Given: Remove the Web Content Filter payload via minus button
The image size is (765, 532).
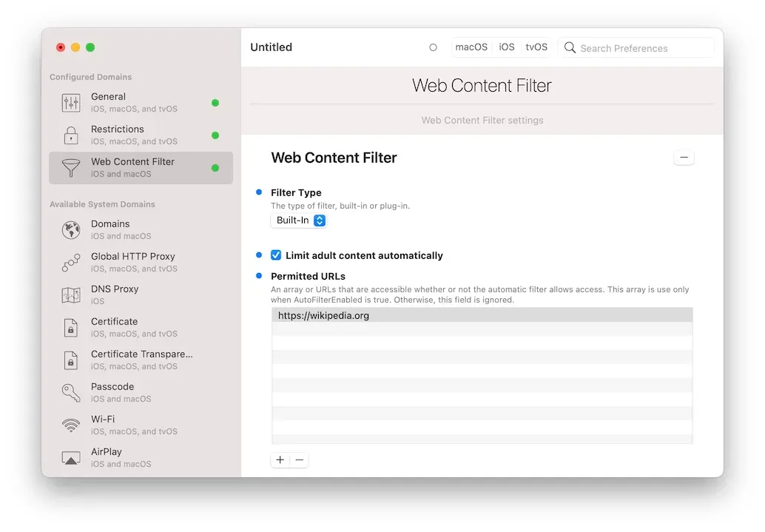Looking at the screenshot, I should 684,157.
